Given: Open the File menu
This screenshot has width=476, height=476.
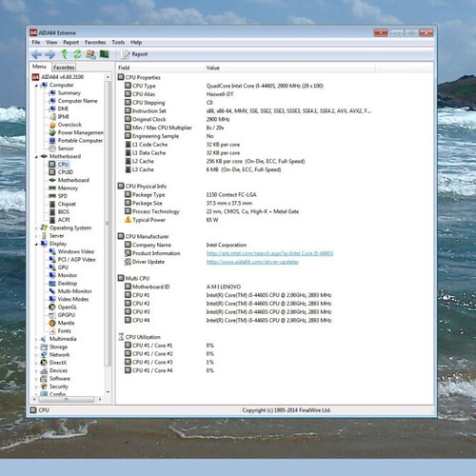Looking at the screenshot, I should [x=36, y=42].
